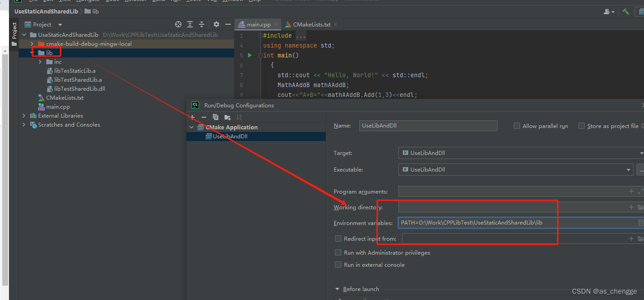This screenshot has height=300, width=644.
Task: Click the Select Opened File crosshair icon
Action: click(x=178, y=24)
